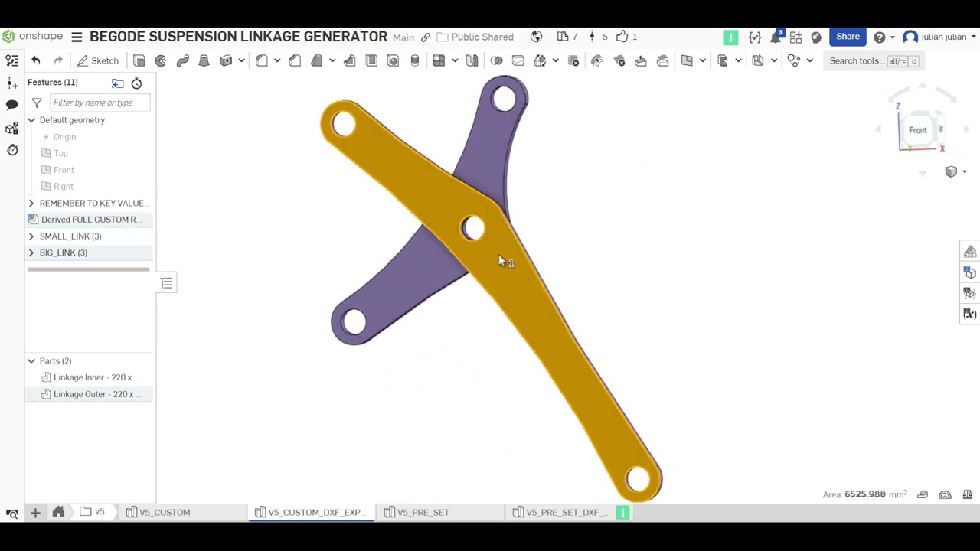Open the variable table icon at right edge
The width and height of the screenshot is (980, 551).
pyautogui.click(x=970, y=314)
